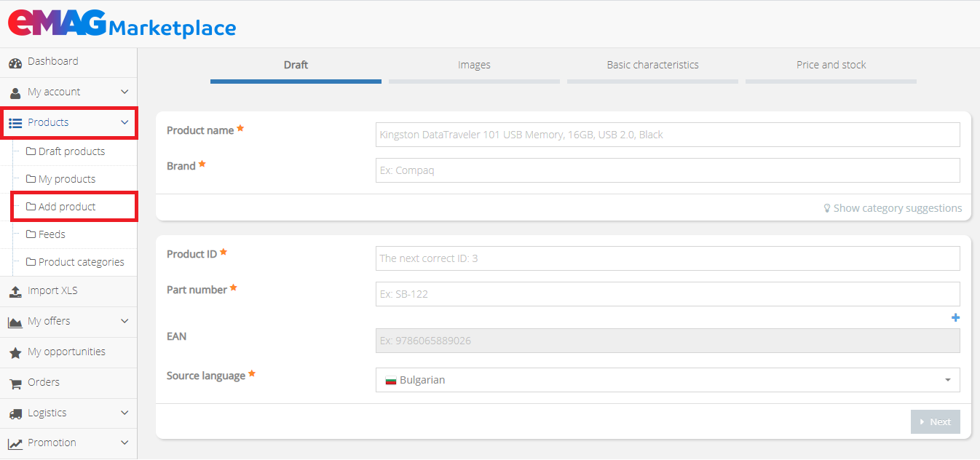Click the EAN input field

point(668,341)
